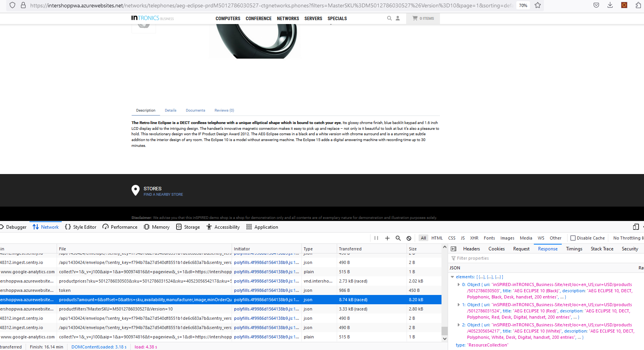Open the Application panel

(x=262, y=227)
